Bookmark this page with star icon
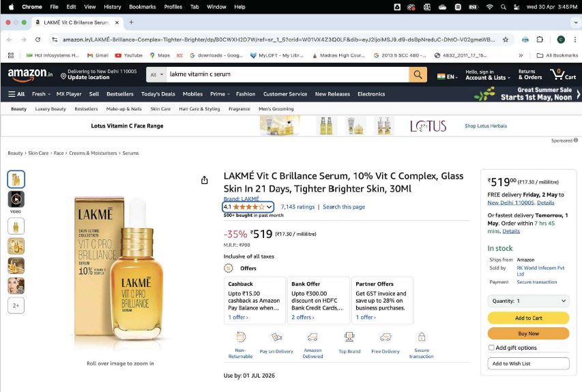 (x=505, y=40)
